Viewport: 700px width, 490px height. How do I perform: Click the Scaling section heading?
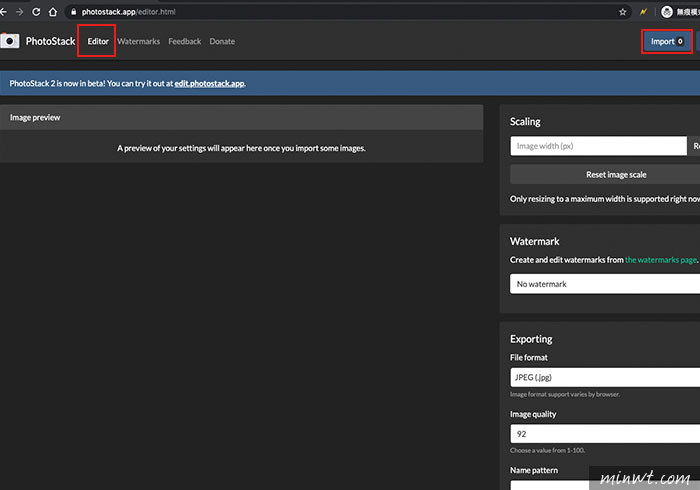click(525, 121)
